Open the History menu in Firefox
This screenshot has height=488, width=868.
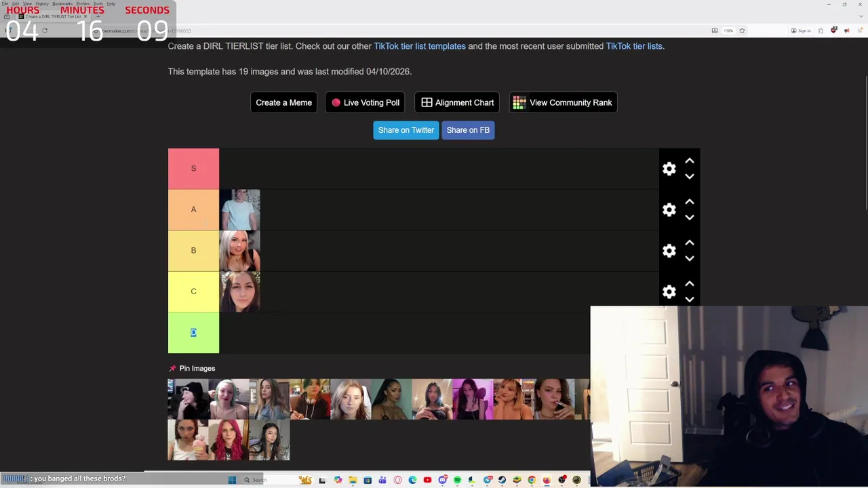pyautogui.click(x=42, y=4)
